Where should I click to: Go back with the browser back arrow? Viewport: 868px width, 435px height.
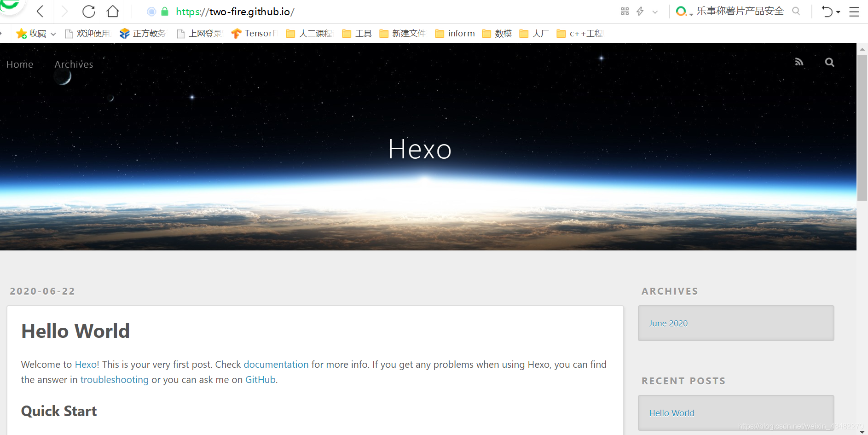41,12
